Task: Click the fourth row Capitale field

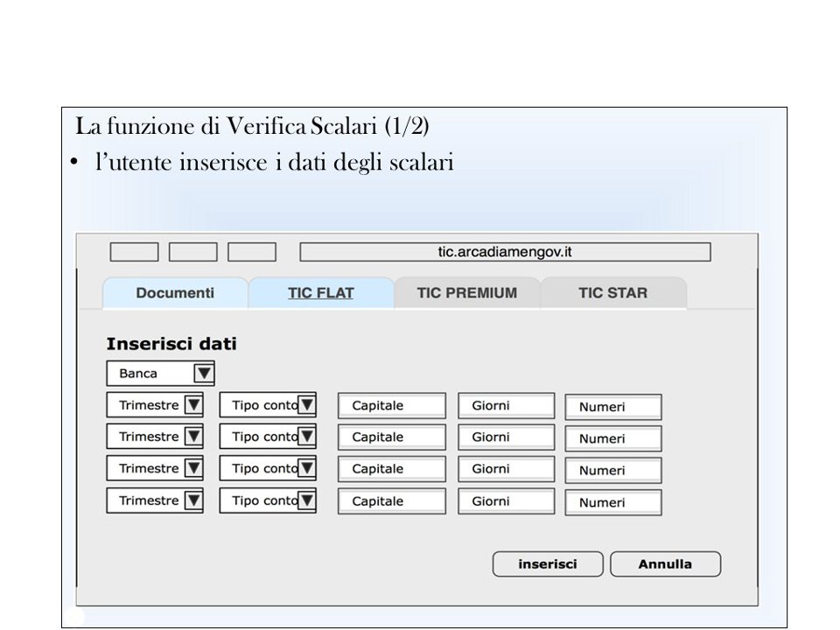Action: point(391,501)
